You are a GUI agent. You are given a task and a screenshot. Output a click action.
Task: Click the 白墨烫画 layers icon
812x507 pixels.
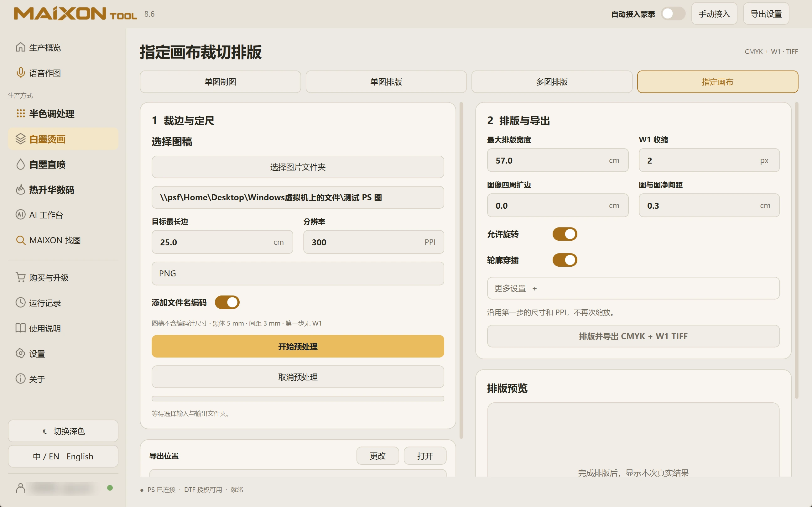pyautogui.click(x=20, y=139)
